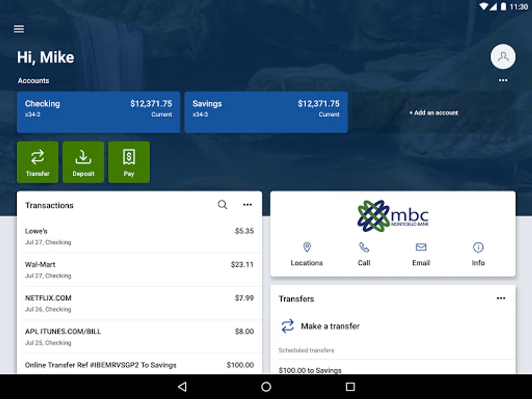Tap the green Pay button

point(129,162)
